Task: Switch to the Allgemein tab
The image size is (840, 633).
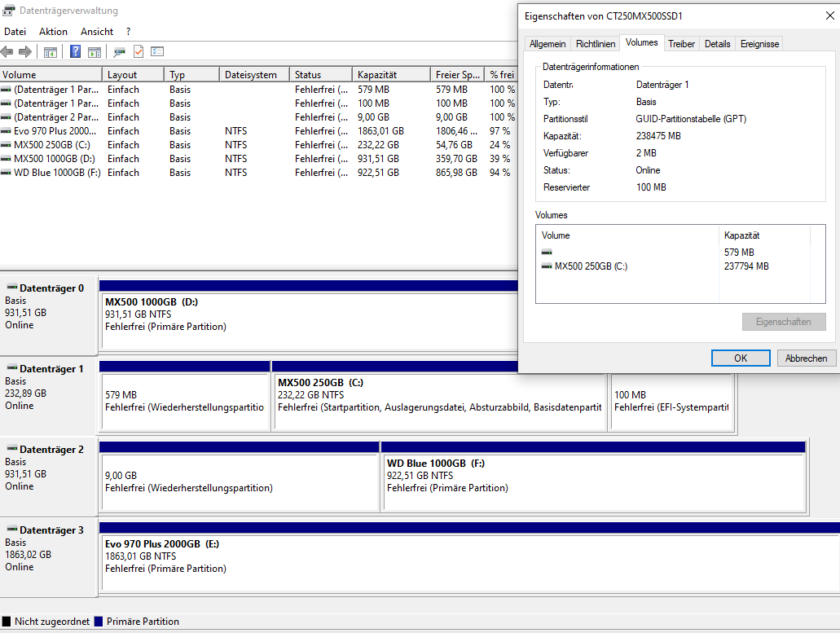Action: [x=548, y=44]
